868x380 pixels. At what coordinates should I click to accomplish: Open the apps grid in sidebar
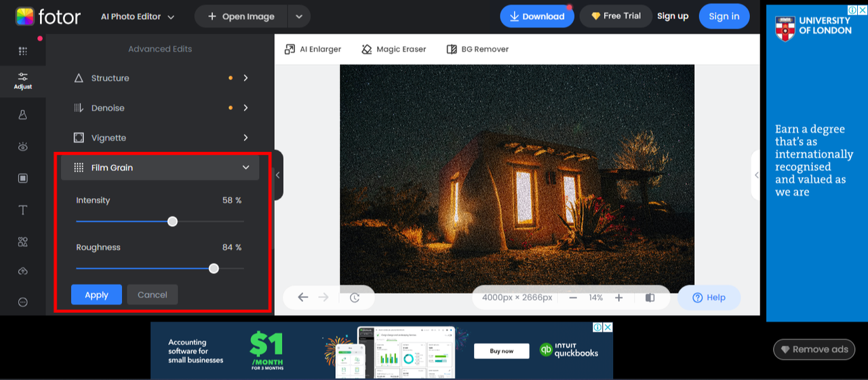[23, 51]
